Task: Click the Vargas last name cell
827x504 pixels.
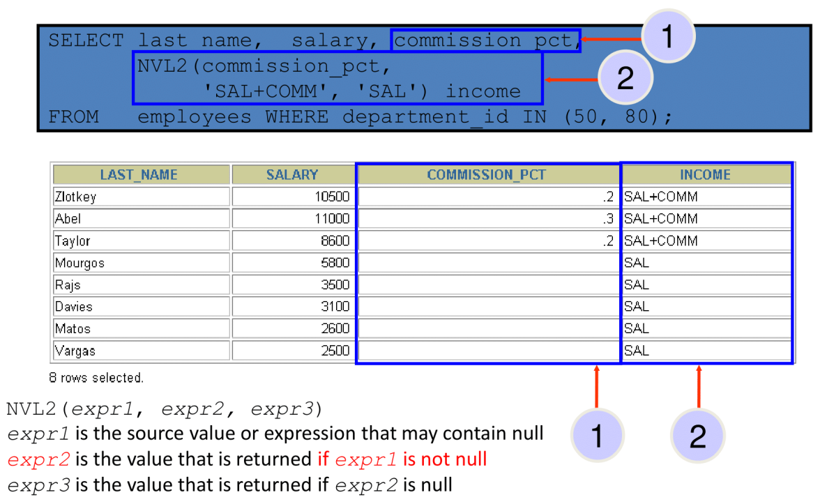Action: (x=141, y=351)
